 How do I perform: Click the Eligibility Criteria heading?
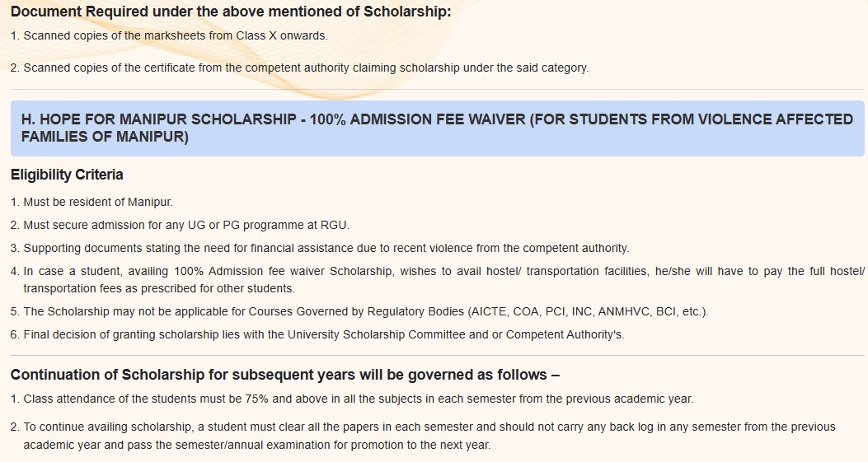[67, 175]
